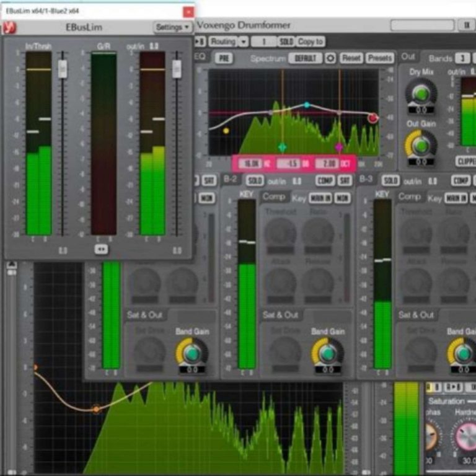Click the In/Thrsh threshold fader in EBusLim
Image resolution: width=476 pixels, height=476 pixels.
[x=63, y=69]
